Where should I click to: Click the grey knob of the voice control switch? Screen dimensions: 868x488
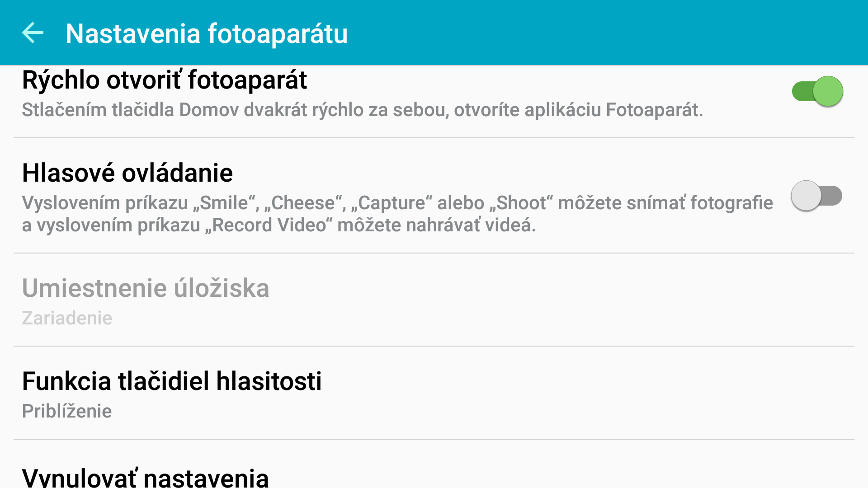[806, 196]
